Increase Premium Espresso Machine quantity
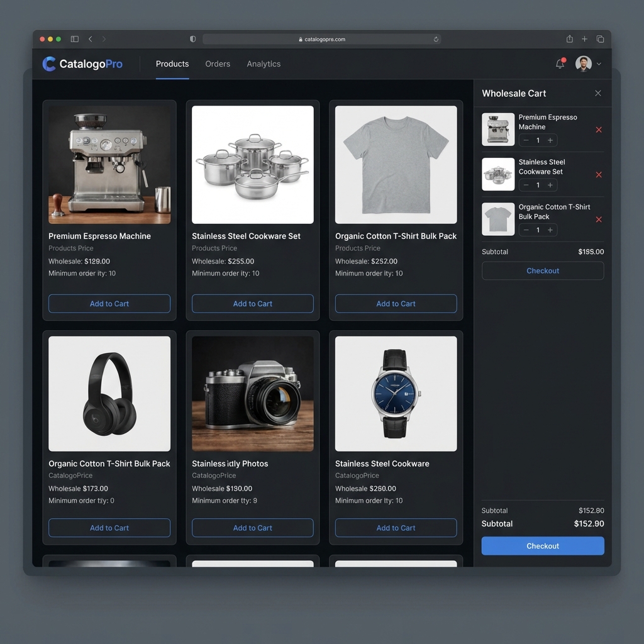Viewport: 644px width, 644px height. coord(550,140)
